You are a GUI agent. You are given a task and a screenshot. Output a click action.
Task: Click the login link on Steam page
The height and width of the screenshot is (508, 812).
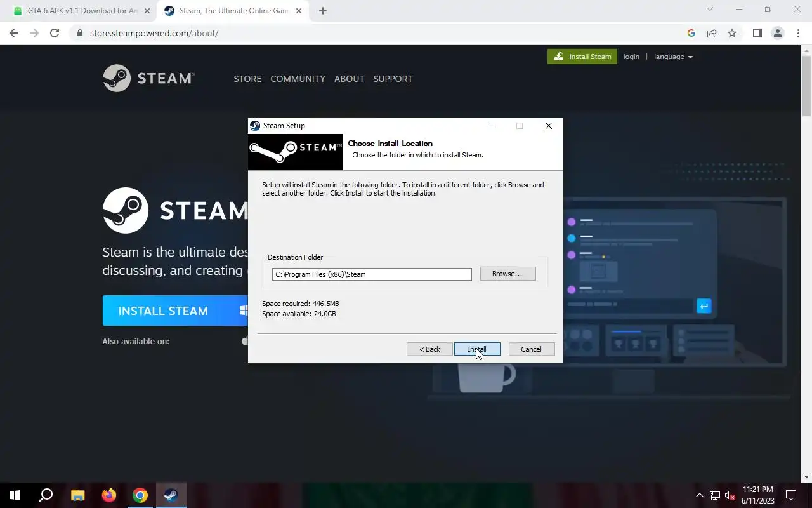tap(631, 57)
